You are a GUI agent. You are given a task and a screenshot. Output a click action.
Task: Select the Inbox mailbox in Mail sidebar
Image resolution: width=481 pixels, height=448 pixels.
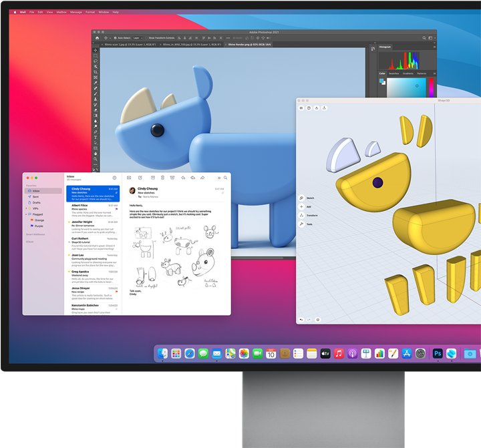pyautogui.click(x=43, y=191)
